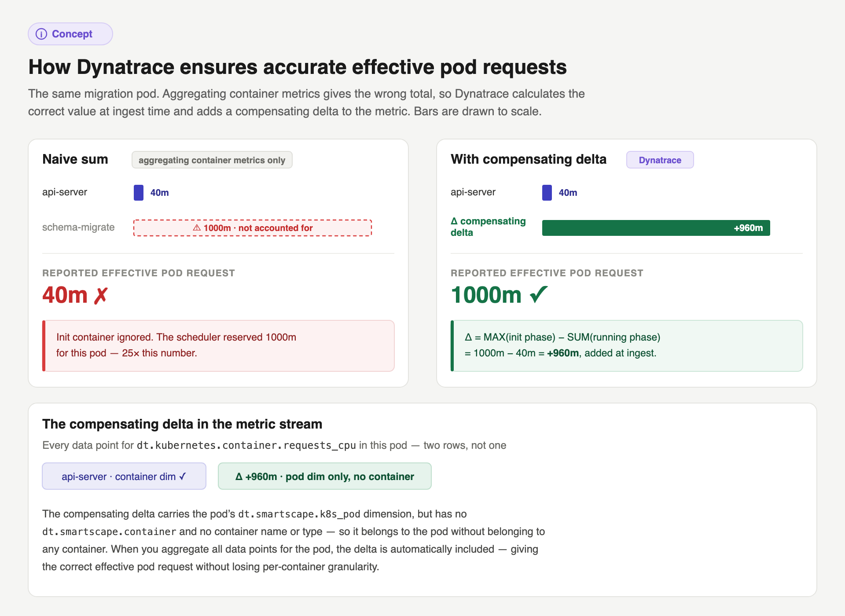Click the large green 1000m reported value
The height and width of the screenshot is (616, 845).
[486, 295]
